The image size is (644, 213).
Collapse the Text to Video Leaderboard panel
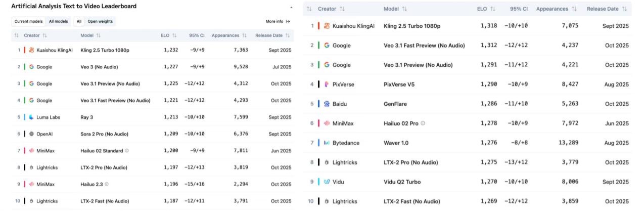coord(291,8)
